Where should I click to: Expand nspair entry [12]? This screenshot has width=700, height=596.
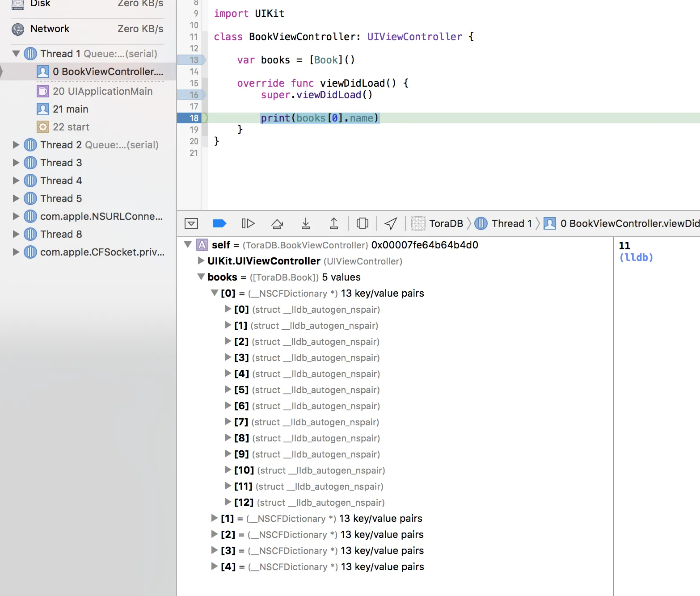(228, 502)
